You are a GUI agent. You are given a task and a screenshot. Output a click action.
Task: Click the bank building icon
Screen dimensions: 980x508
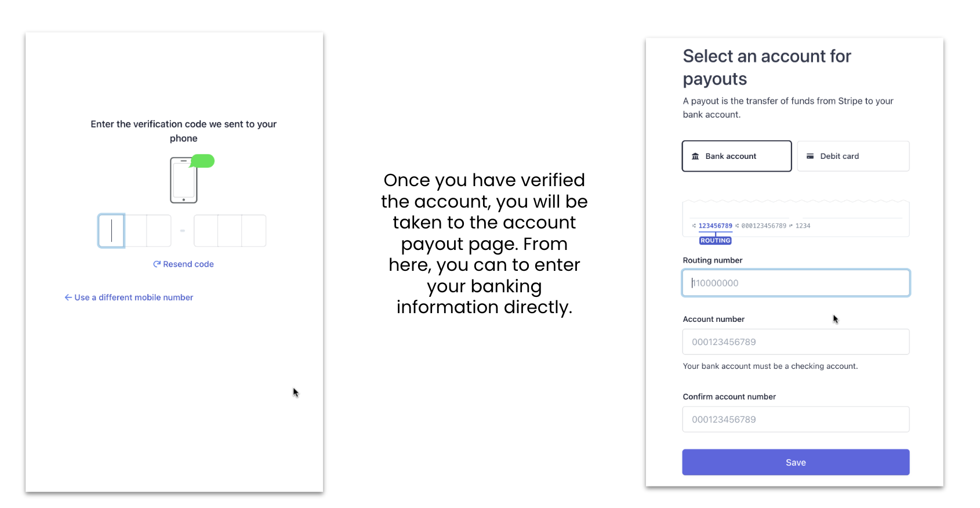[695, 157]
